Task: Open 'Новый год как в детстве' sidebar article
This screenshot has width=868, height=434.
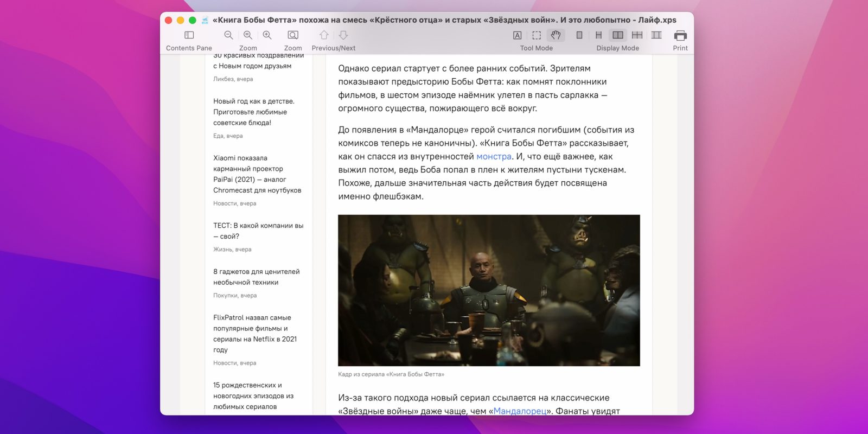Action: tap(254, 112)
